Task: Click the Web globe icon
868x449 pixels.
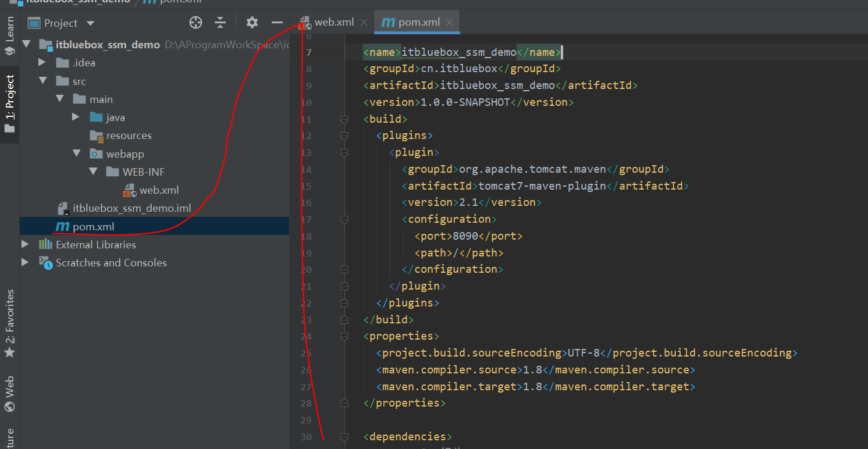Action: (x=9, y=407)
